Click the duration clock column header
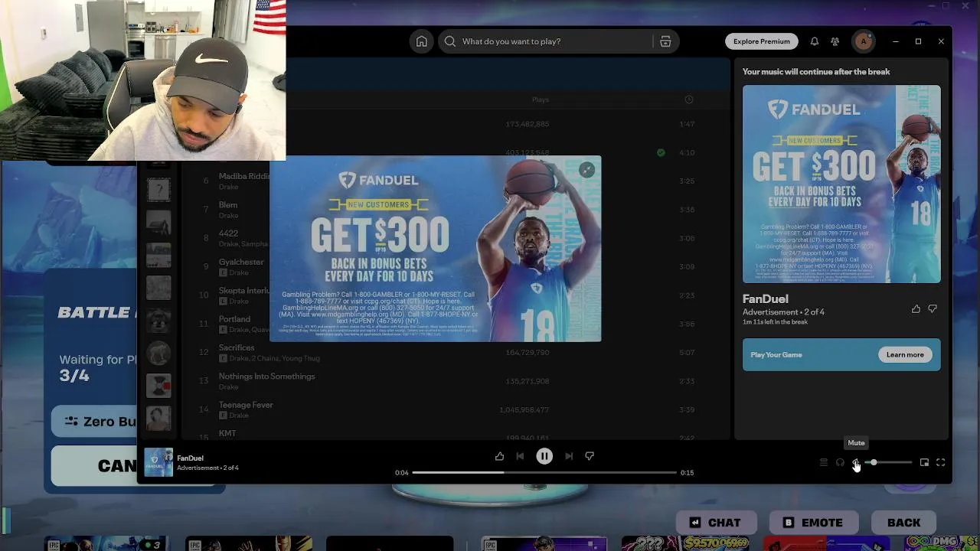Viewport: 980px width, 551px height. coord(688,99)
